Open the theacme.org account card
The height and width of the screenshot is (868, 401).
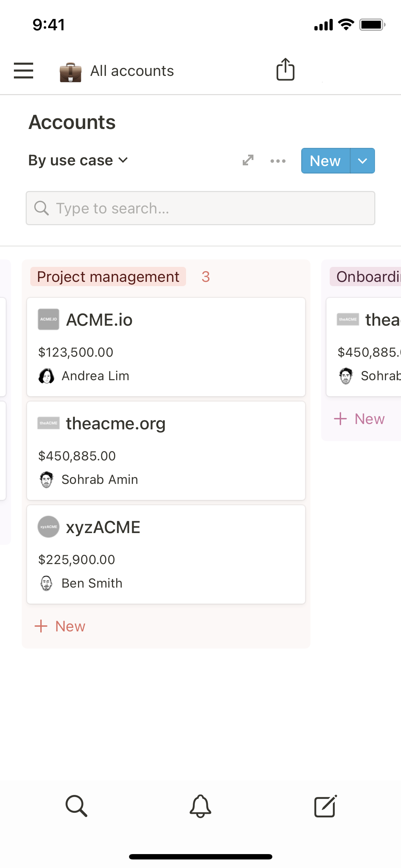coord(166,451)
